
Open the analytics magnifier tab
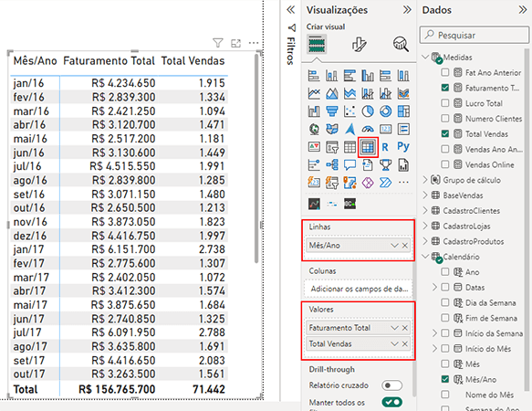[x=401, y=45]
